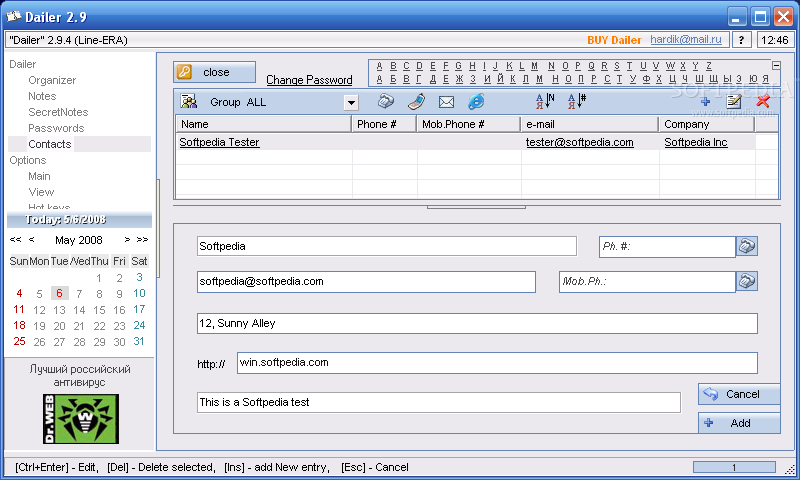Sort contacts by name icon
800x480 pixels.
tap(545, 101)
